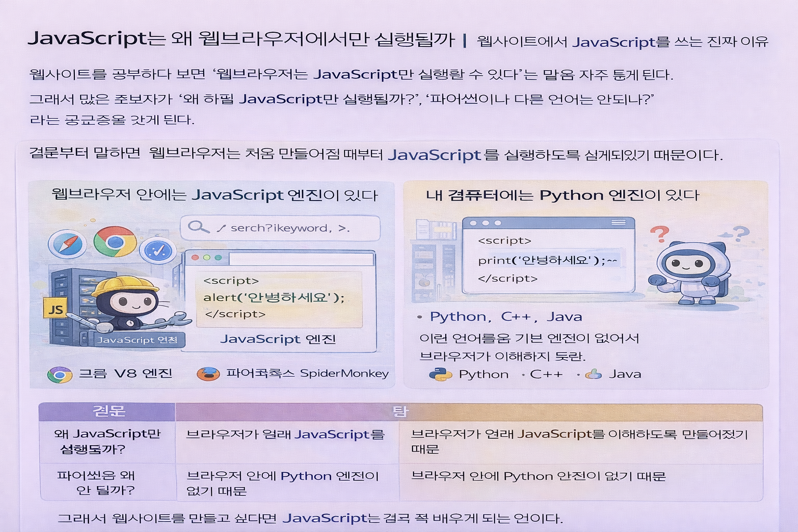This screenshot has width=798, height=532.
Task: Click the 'SpiderMonkey' label text
Action: [x=344, y=374]
